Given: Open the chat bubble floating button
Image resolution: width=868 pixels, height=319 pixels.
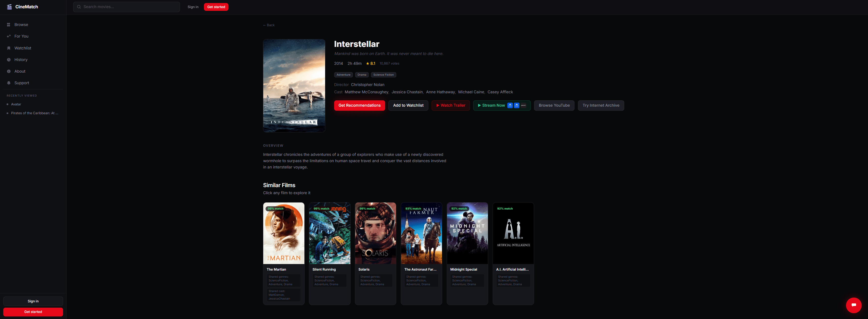Looking at the screenshot, I should pyautogui.click(x=854, y=305).
